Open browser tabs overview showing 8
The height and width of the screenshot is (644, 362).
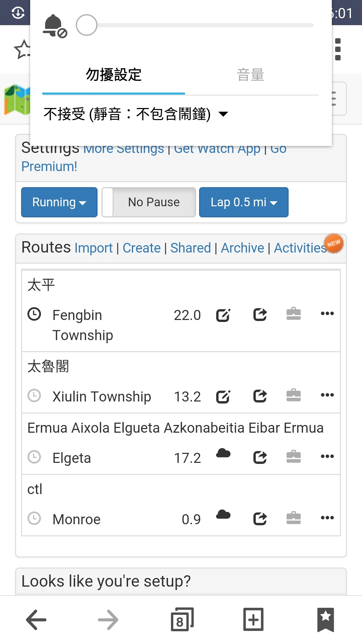[x=182, y=620]
